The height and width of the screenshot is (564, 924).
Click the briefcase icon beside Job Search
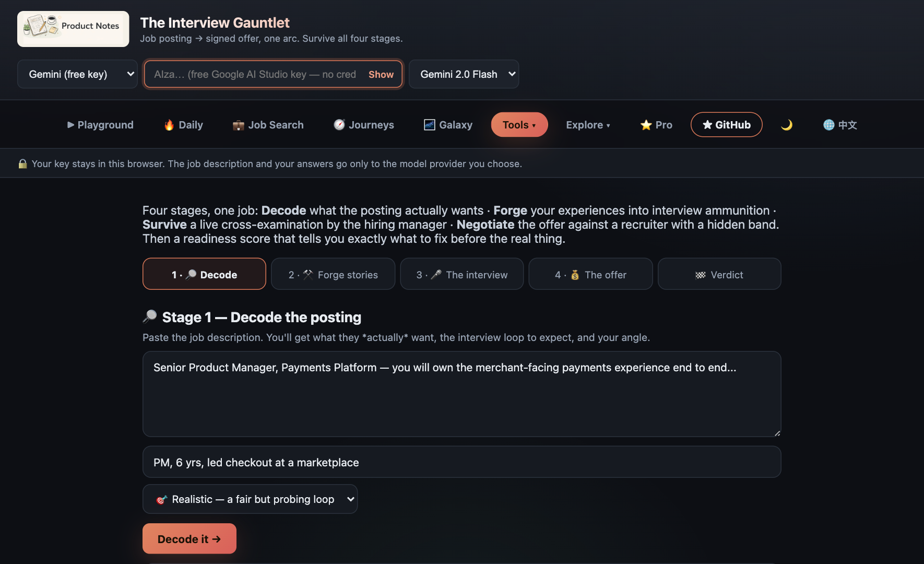tap(239, 125)
